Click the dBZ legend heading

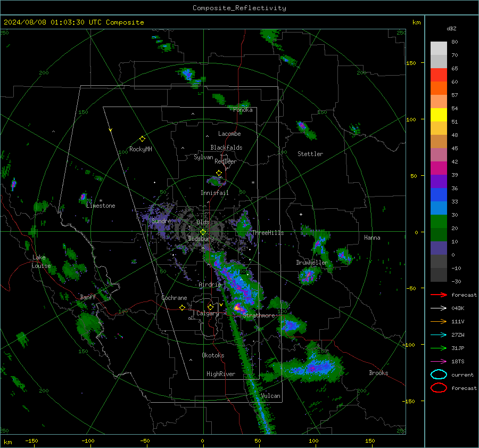pyautogui.click(x=451, y=29)
